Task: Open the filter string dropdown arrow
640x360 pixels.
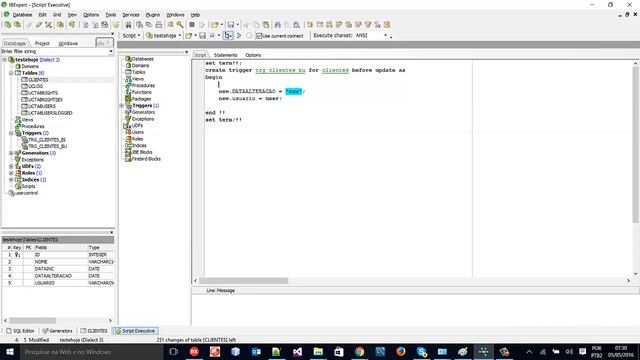Action: point(111,52)
